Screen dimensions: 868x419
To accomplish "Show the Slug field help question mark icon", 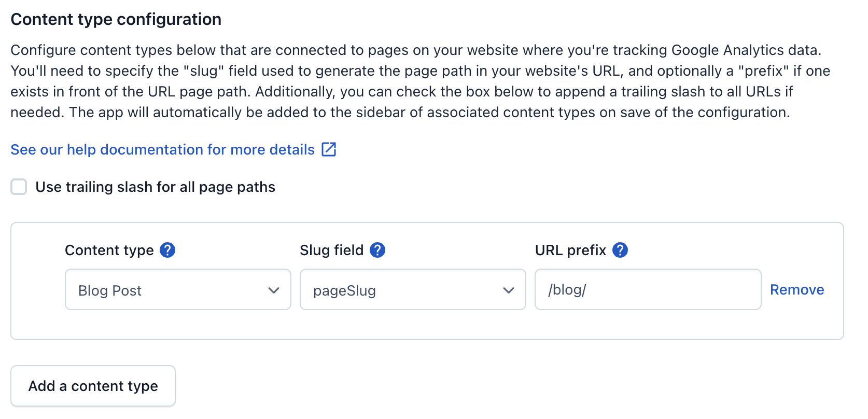I will [x=377, y=250].
